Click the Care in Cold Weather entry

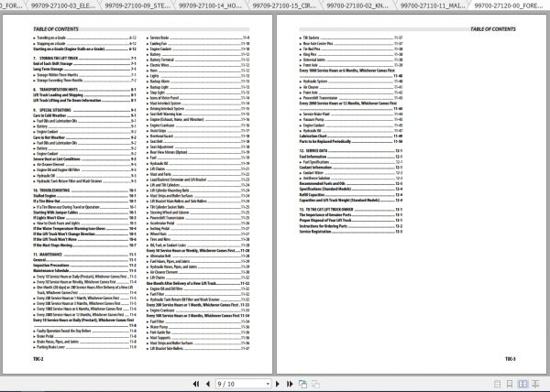[x=84, y=115]
